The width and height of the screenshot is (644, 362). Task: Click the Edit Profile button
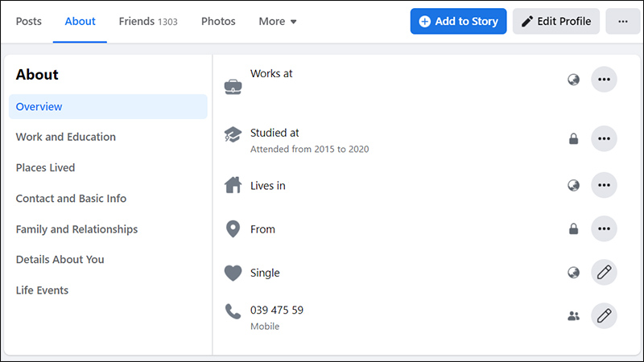click(556, 22)
